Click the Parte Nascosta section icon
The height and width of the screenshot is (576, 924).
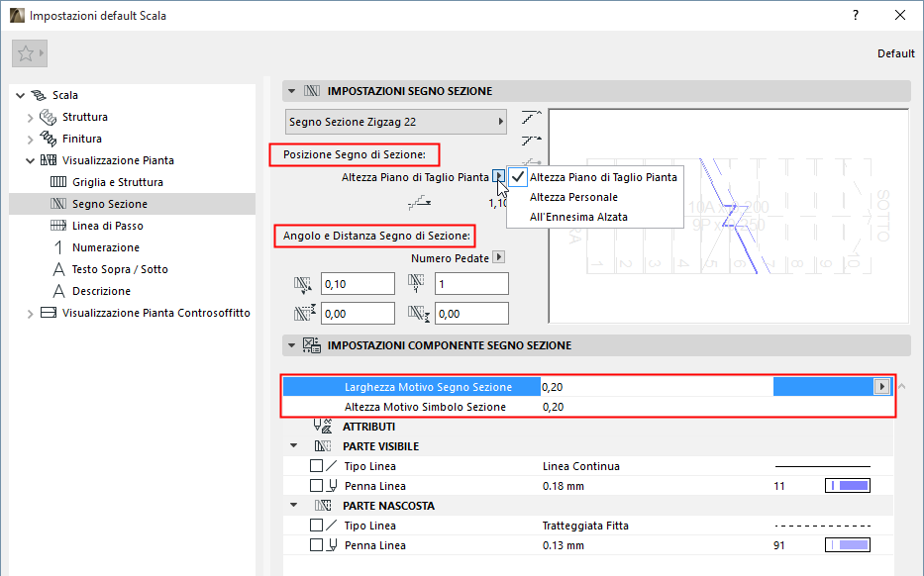tap(322, 506)
